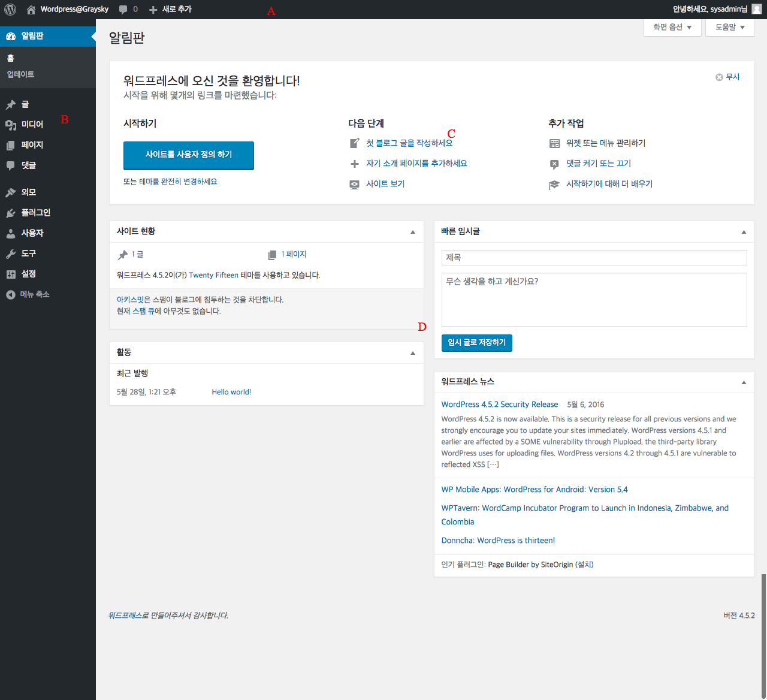Image resolution: width=767 pixels, height=700 pixels.
Task: Click the 제목 input field
Action: pos(594,258)
